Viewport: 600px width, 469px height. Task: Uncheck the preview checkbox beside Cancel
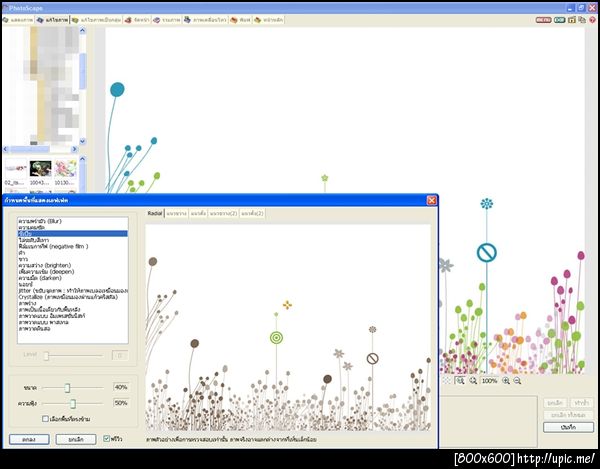107,439
